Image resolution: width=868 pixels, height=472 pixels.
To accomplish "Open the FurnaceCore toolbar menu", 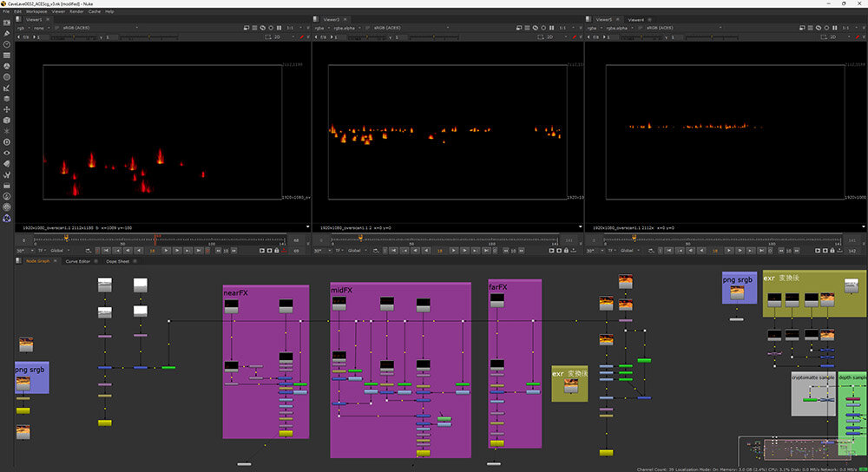I will 7,196.
